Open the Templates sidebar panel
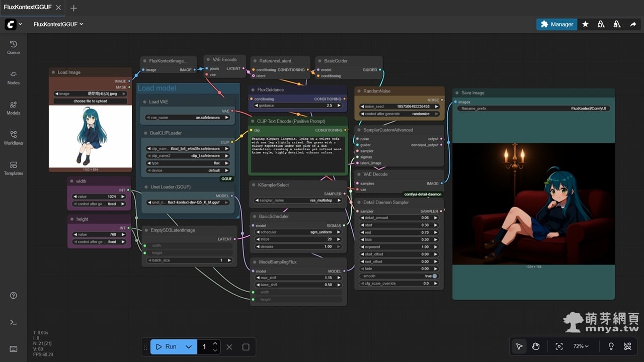This screenshot has height=362, width=644. (14, 168)
